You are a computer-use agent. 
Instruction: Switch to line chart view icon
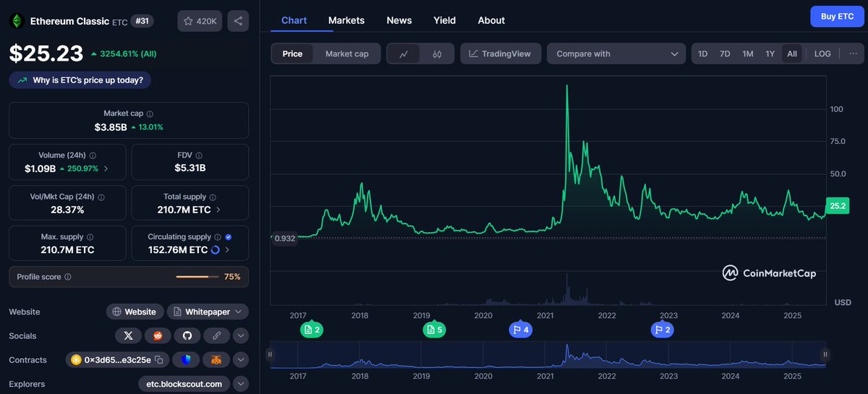pyautogui.click(x=404, y=53)
